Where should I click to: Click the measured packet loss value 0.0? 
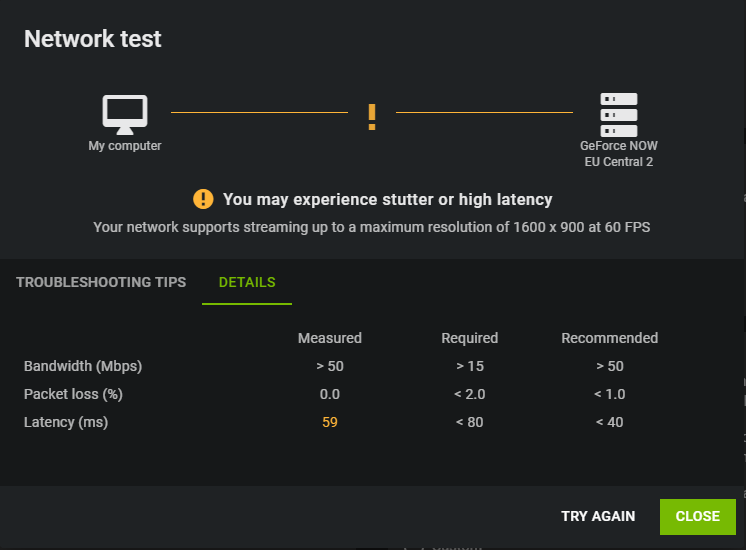click(x=330, y=394)
